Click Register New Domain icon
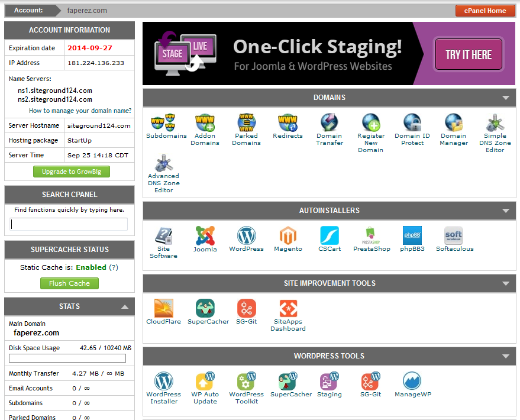The image size is (520, 420). coord(371,133)
